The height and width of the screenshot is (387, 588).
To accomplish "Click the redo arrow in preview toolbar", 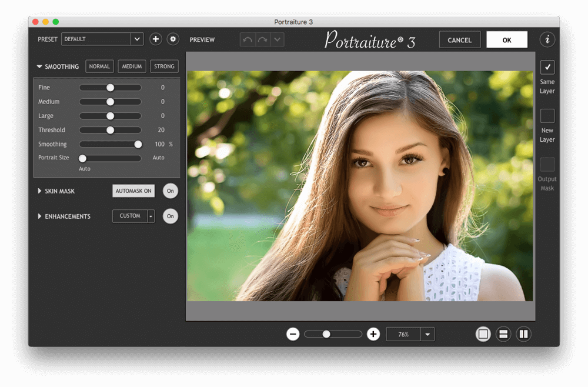I will click(262, 40).
